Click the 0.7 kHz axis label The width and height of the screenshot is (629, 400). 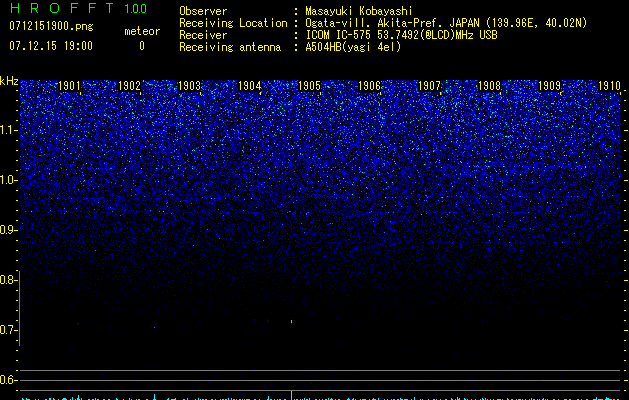[x=8, y=330]
